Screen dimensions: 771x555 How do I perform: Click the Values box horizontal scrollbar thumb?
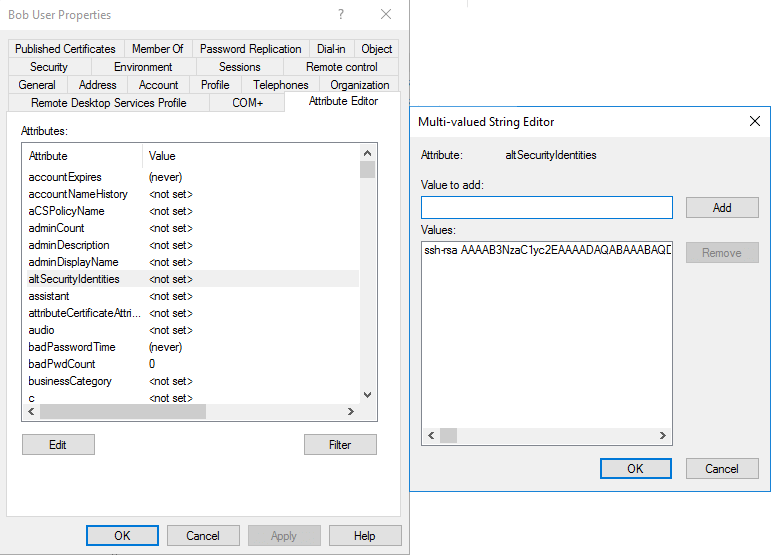coord(448,436)
